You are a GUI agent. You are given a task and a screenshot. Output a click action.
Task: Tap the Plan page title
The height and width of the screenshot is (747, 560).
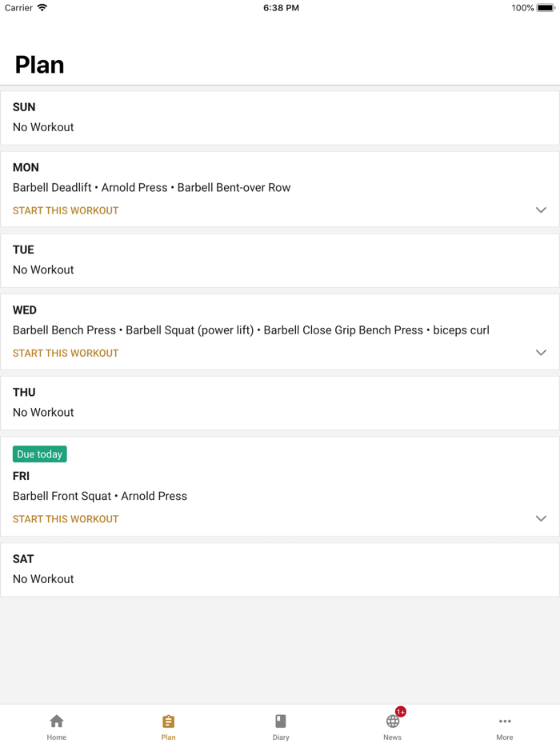coord(38,65)
